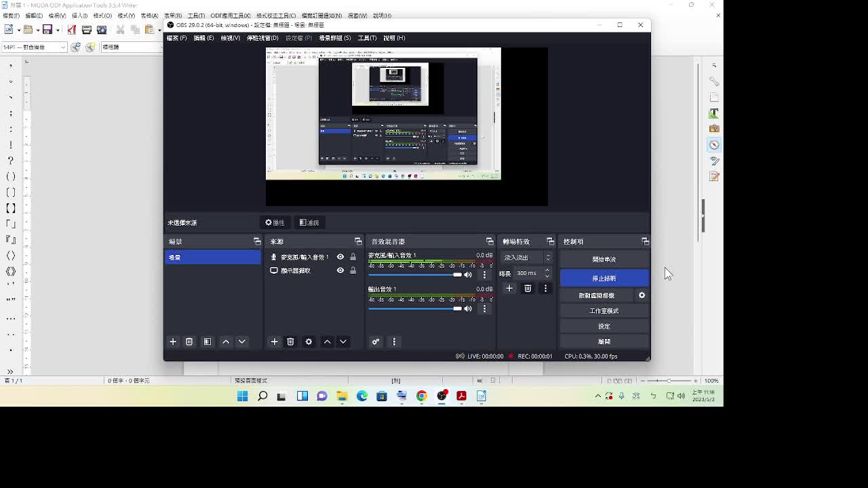Open advanced audio properties gears icon
The image size is (868, 488).
click(x=375, y=342)
